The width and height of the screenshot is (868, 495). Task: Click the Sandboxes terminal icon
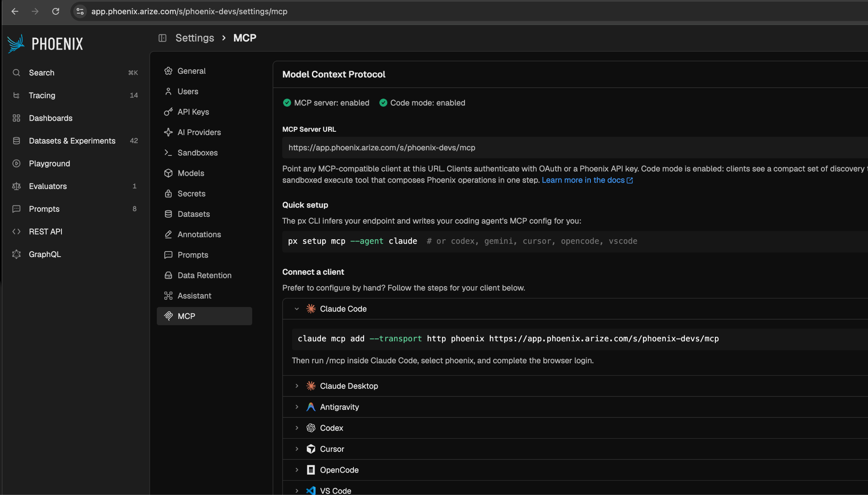click(x=168, y=153)
